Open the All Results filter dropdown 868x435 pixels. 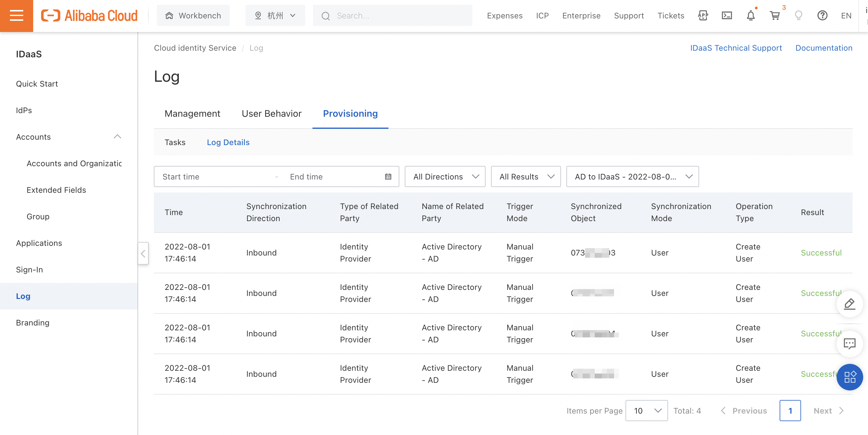pos(525,176)
